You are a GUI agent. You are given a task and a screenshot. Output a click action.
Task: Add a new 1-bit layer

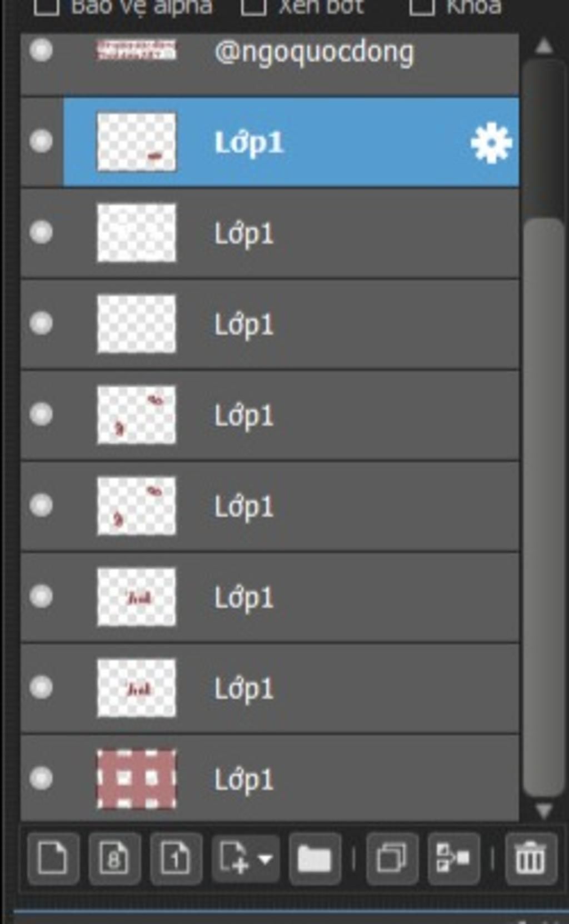[176, 858]
